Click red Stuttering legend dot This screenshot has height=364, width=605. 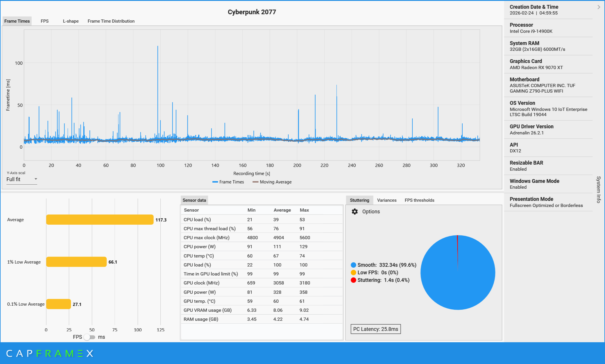353,280
